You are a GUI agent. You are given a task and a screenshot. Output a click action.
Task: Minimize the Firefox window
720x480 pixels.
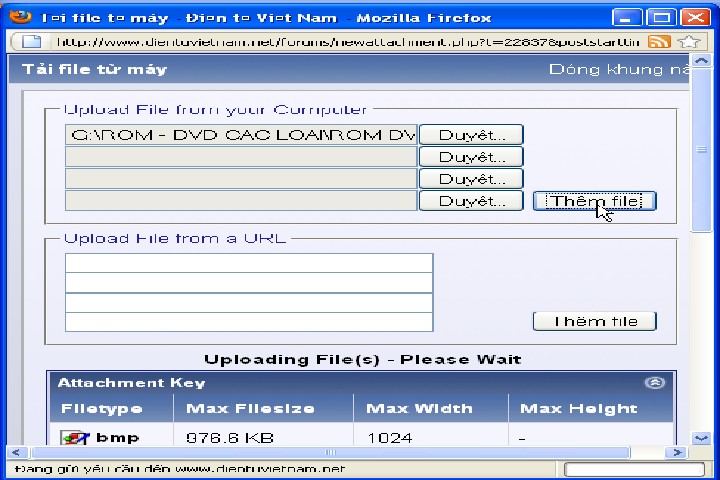(627, 18)
